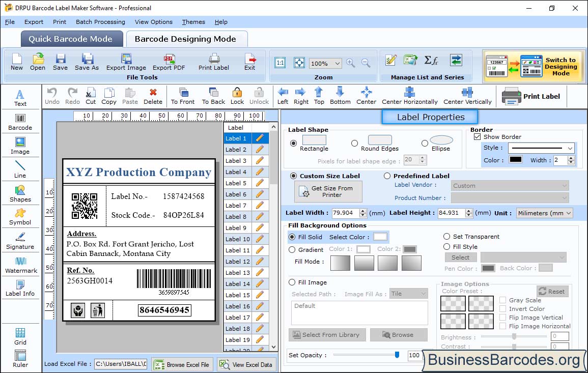Select the Text tool in sidebar
The image size is (588, 373).
20,98
